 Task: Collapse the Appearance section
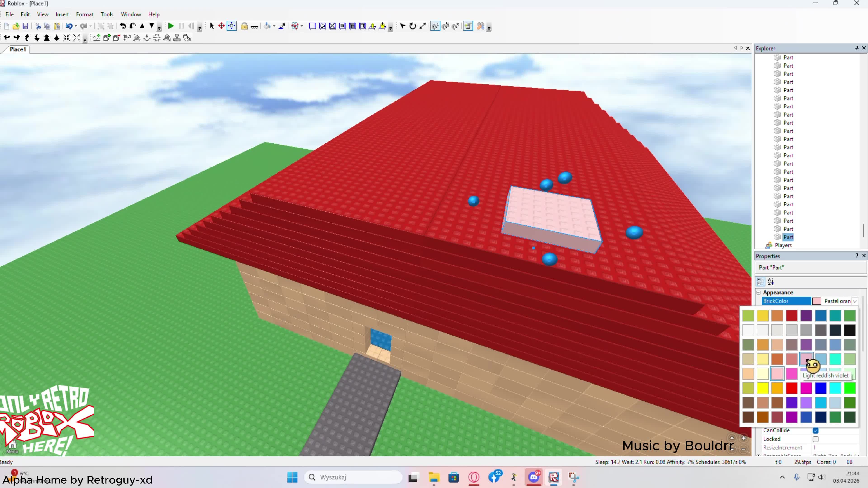759,292
